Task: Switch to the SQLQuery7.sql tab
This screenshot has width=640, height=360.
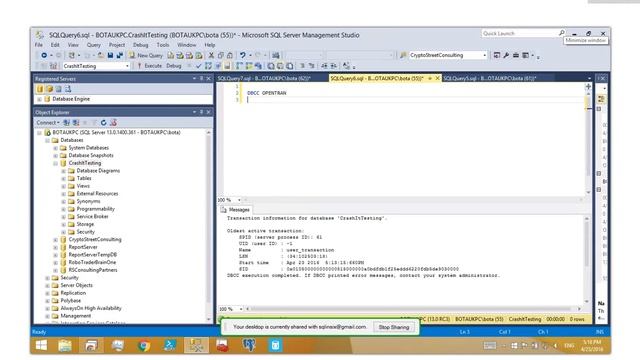Action: (x=264, y=78)
